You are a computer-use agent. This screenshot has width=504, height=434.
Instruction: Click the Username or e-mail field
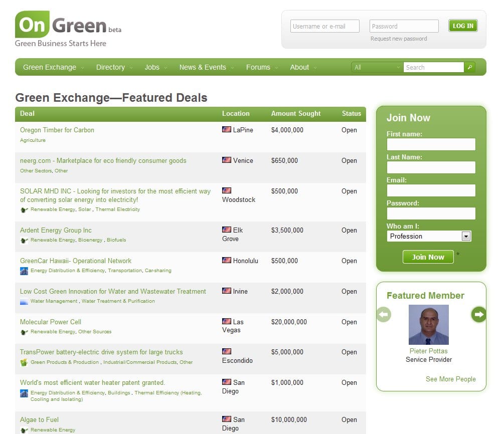(x=324, y=26)
